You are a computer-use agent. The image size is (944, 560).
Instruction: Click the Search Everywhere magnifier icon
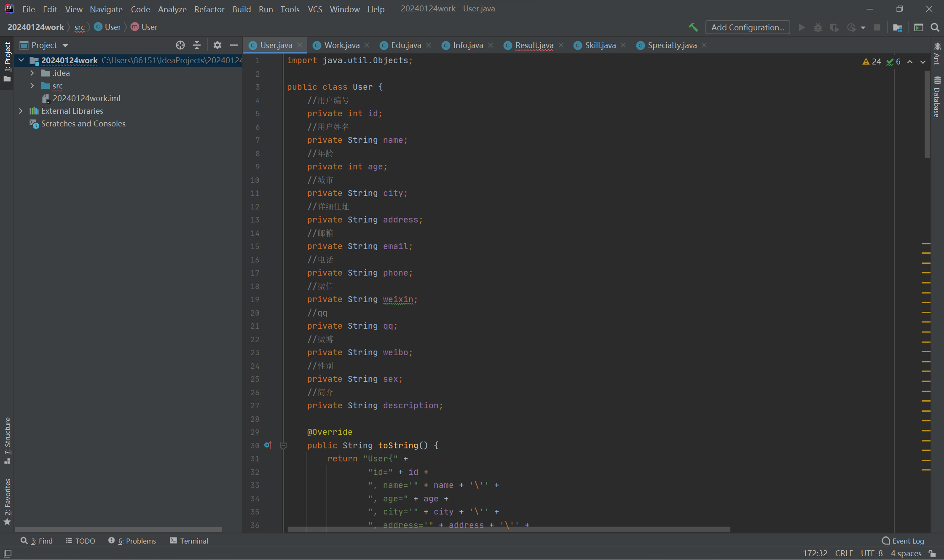(935, 27)
